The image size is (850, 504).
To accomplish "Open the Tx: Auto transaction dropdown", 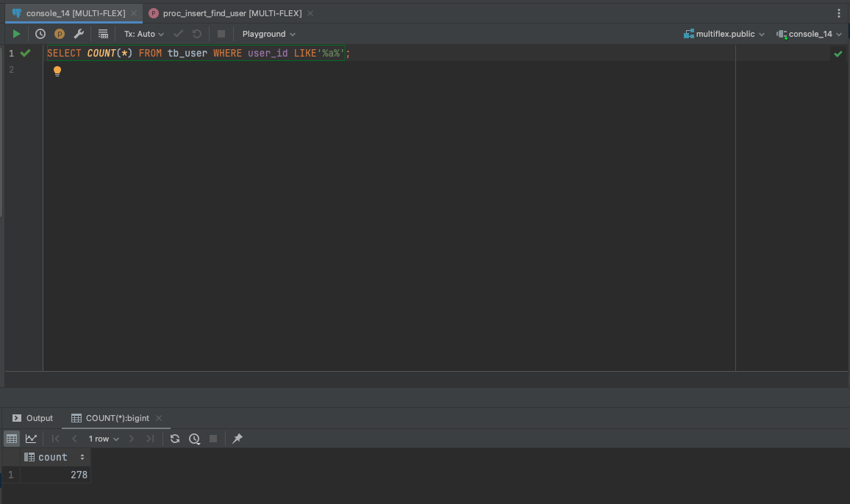I will click(x=143, y=34).
